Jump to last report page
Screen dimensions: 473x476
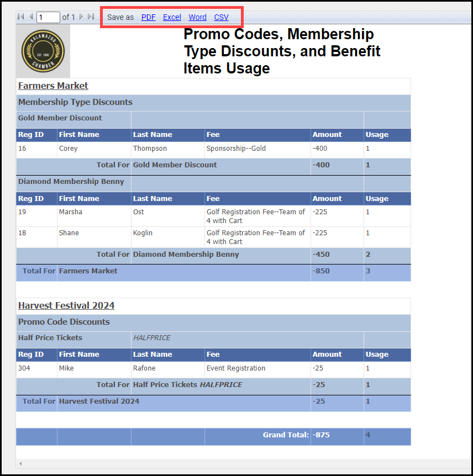[91, 17]
